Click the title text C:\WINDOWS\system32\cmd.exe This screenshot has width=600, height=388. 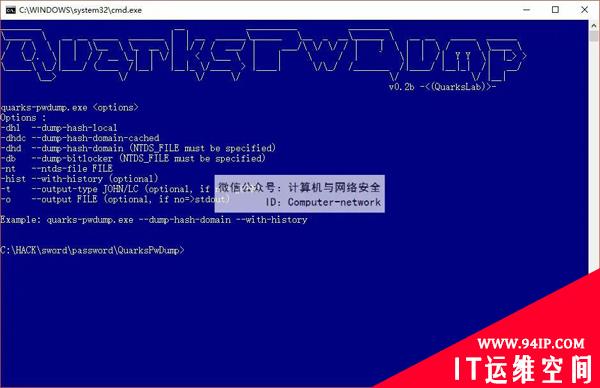click(80, 10)
